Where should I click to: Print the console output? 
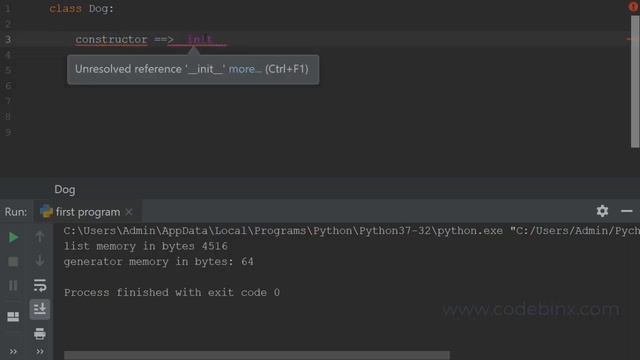tap(40, 333)
